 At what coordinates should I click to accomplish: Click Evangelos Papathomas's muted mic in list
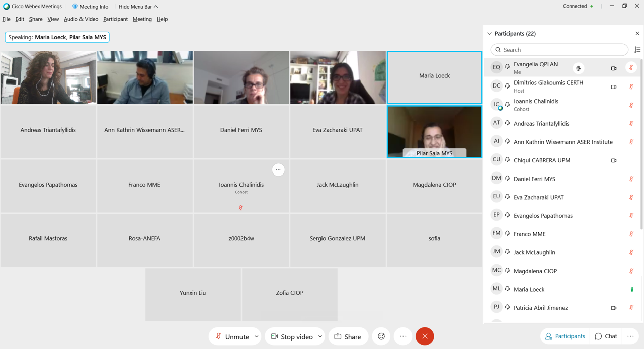point(631,216)
